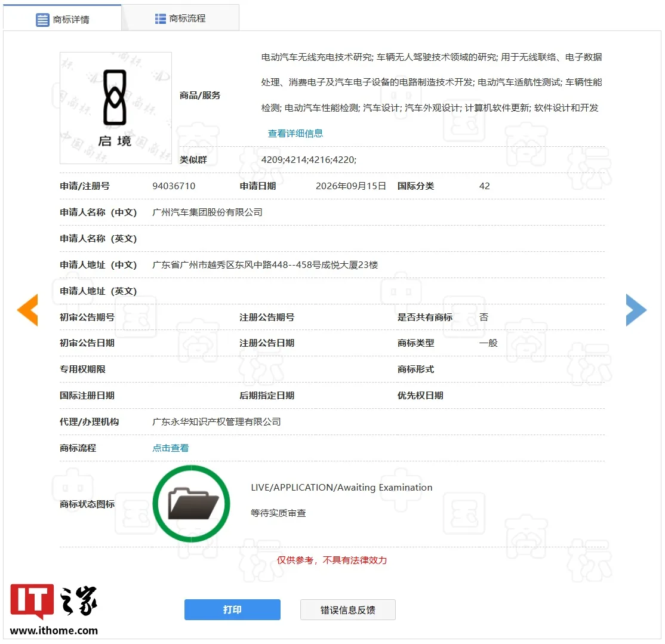Viewport: 665px width, 644px height.
Task: Click the 点击查看 trademark process link
Action: pyautogui.click(x=171, y=448)
